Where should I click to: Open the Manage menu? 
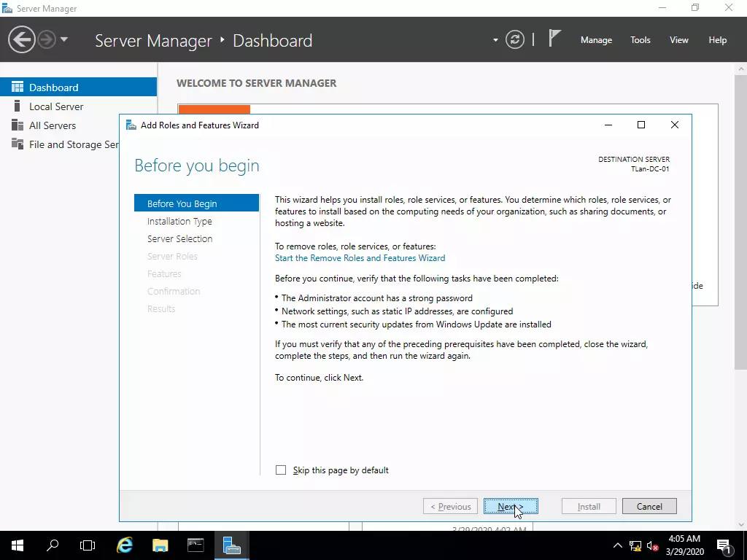pos(596,40)
